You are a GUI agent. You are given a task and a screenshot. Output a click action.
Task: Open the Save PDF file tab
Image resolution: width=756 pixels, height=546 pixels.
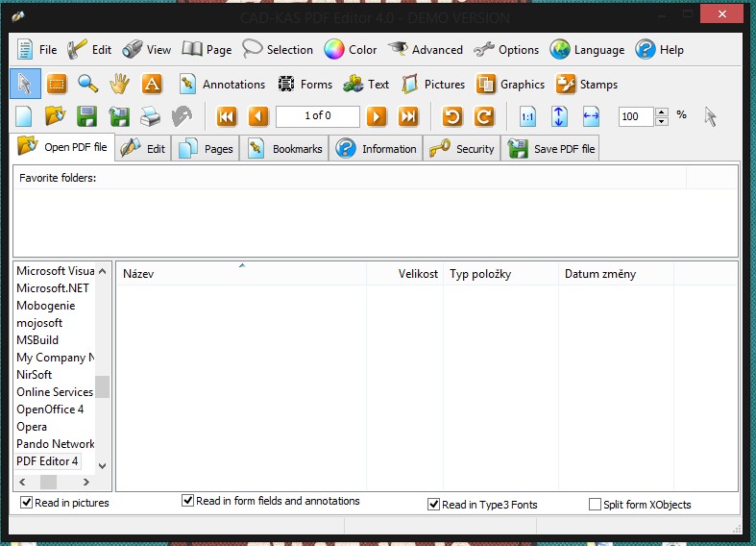pos(552,149)
